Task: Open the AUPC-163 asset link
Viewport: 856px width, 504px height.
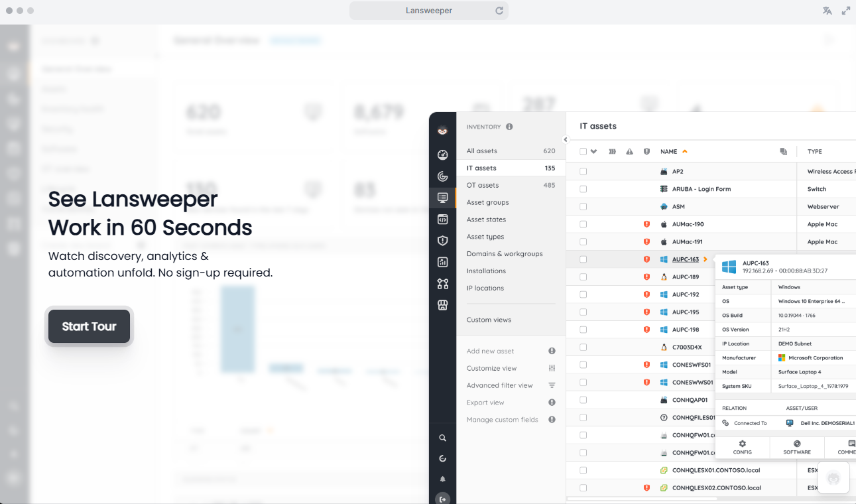Action: pos(685,259)
